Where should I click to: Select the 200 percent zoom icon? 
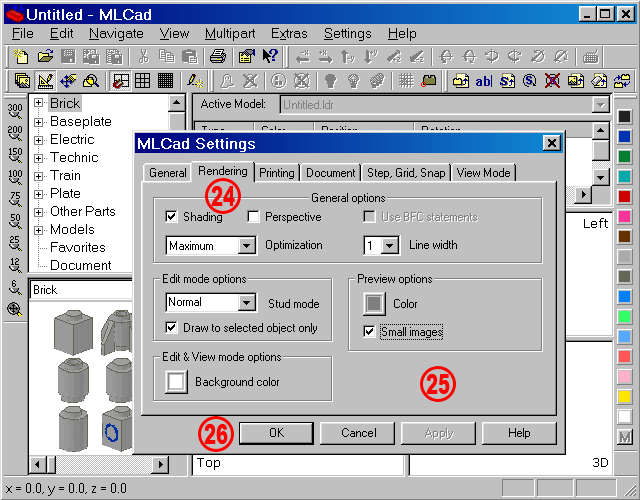click(x=15, y=133)
